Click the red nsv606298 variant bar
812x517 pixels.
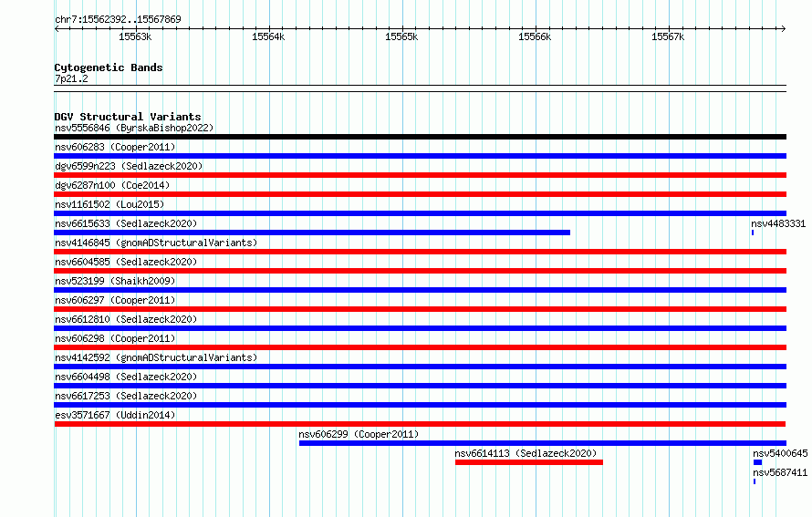420,347
